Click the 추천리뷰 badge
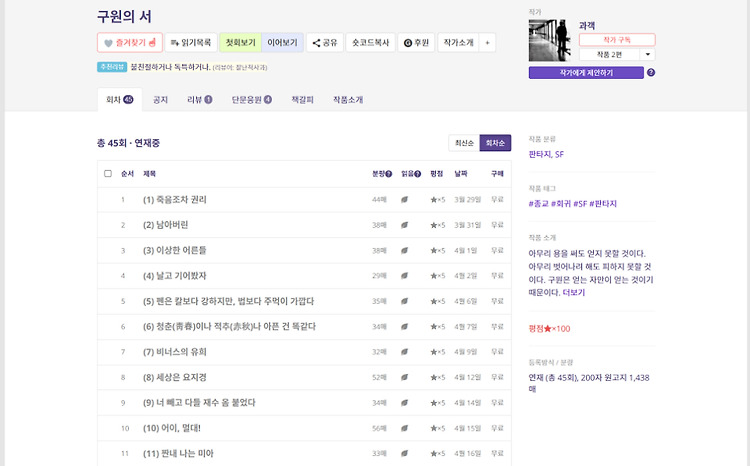750x466 pixels. coord(112,67)
